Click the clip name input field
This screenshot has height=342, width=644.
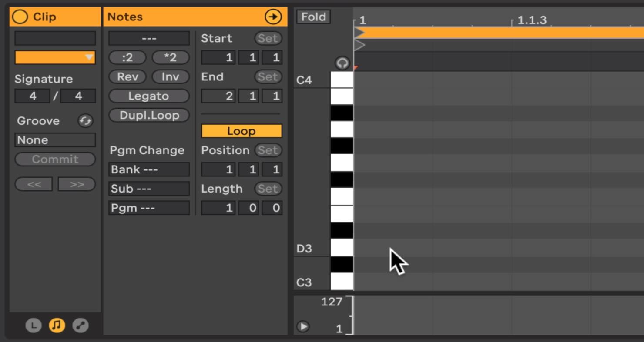pyautogui.click(x=55, y=38)
